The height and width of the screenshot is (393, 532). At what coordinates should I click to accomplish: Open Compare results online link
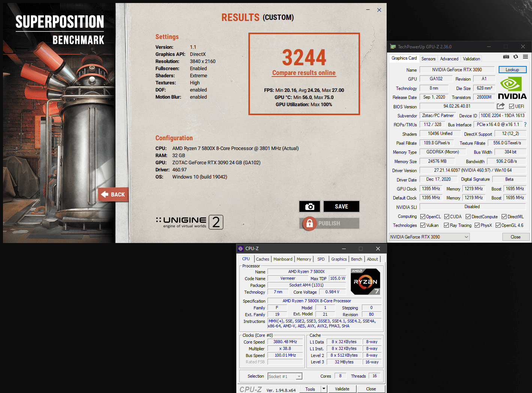click(304, 73)
